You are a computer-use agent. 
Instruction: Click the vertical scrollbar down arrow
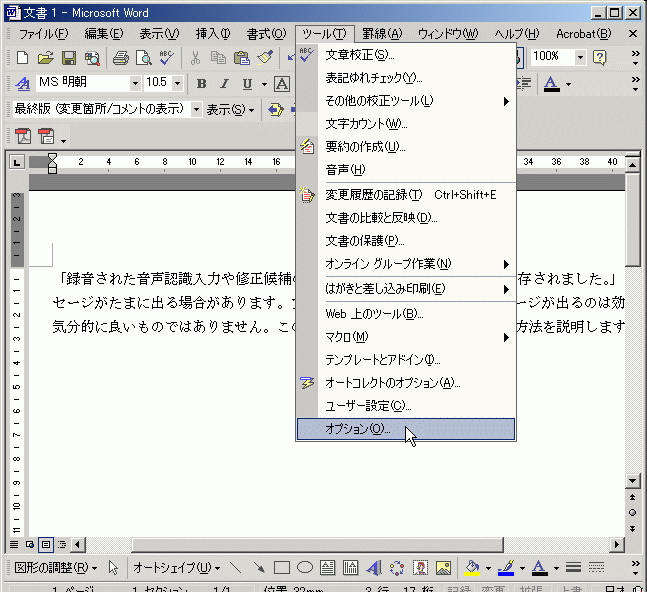[x=632, y=480]
